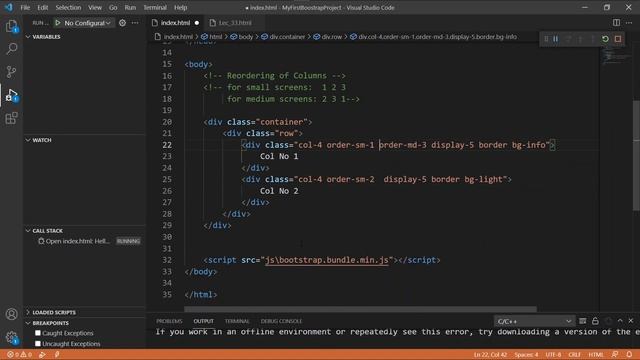Screen dimensions: 640x360
Task: Open the Explorer view in activity bar
Action: 11,27
